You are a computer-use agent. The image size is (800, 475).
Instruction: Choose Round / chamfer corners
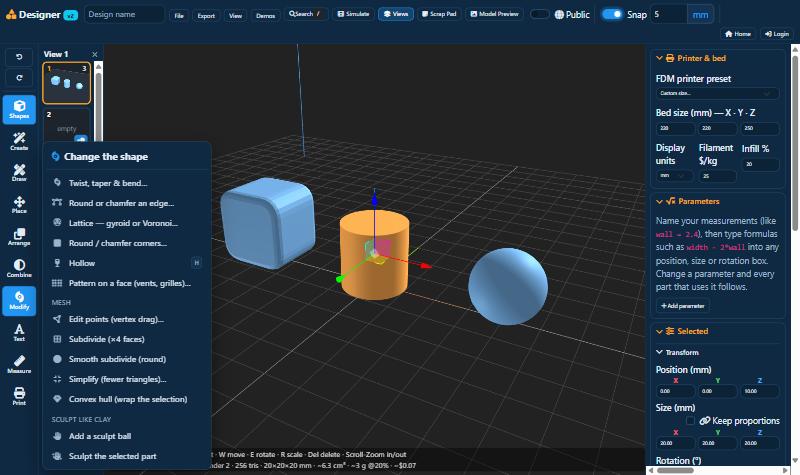coord(127,243)
